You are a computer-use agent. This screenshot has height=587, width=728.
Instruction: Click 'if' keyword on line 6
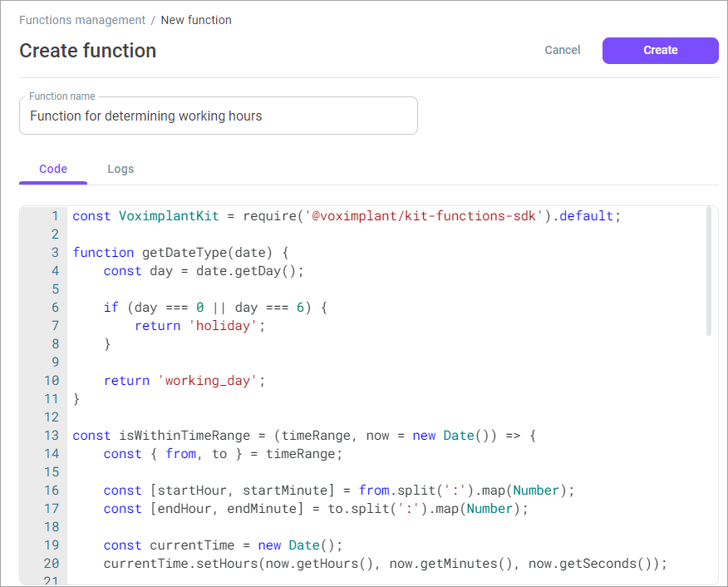click(111, 308)
